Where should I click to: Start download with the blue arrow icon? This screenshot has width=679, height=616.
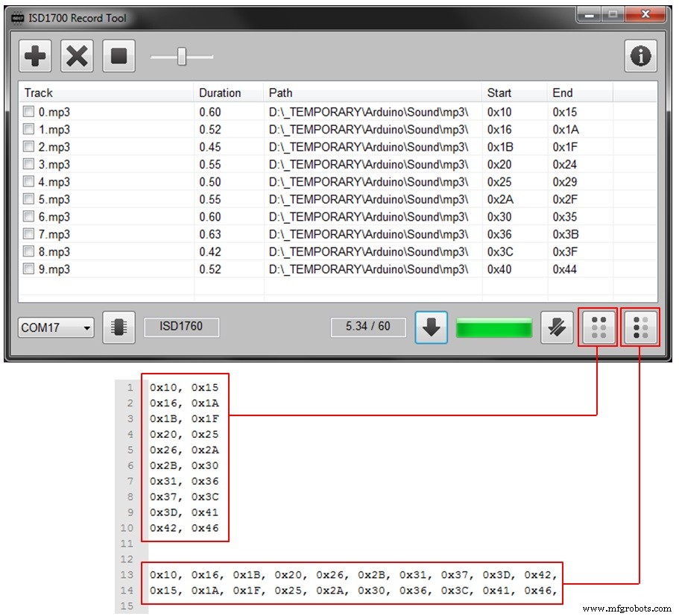tap(431, 327)
